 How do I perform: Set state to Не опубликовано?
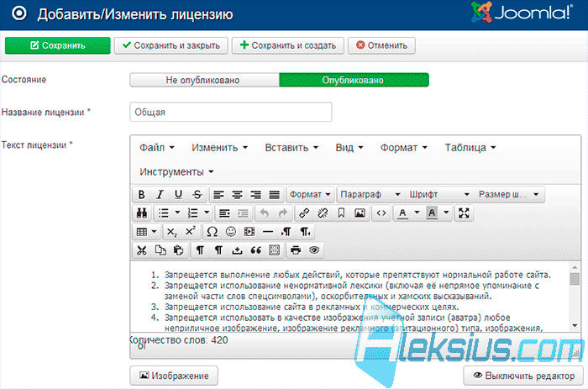[204, 80]
